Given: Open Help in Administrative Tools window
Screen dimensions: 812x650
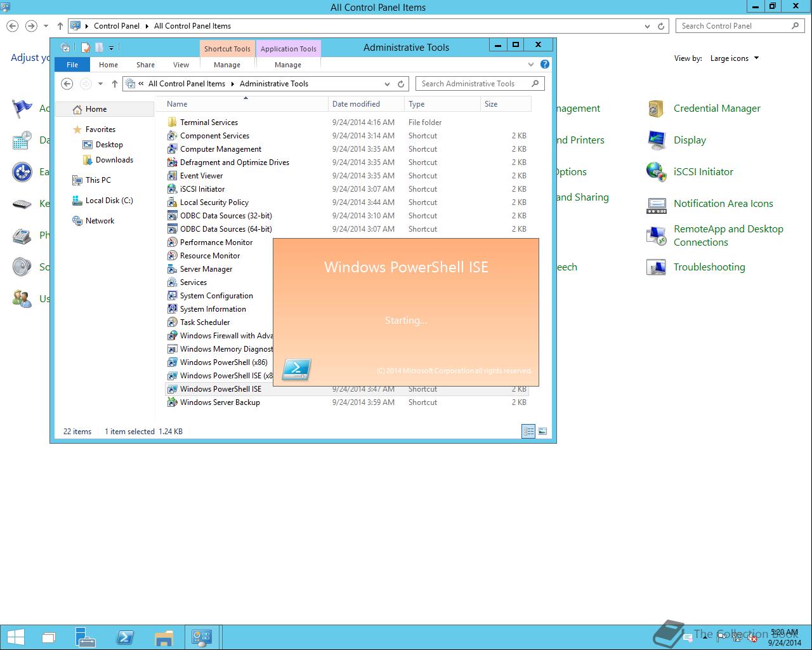Looking at the screenshot, I should click(x=544, y=64).
